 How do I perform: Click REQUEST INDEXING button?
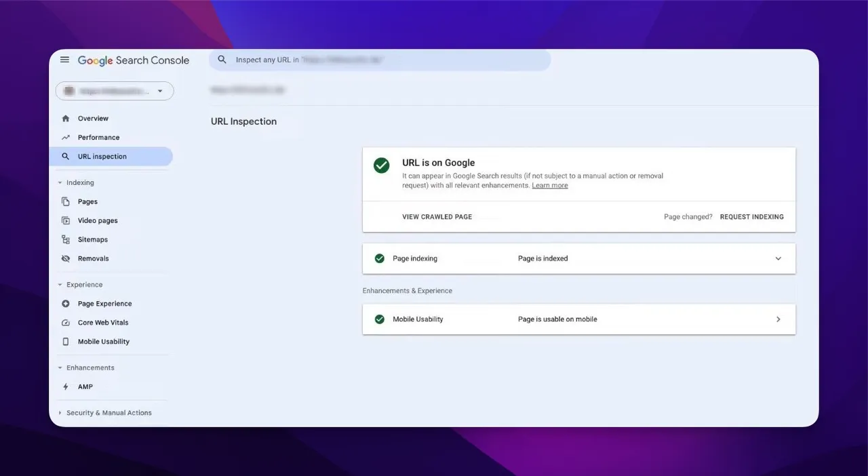pyautogui.click(x=751, y=217)
